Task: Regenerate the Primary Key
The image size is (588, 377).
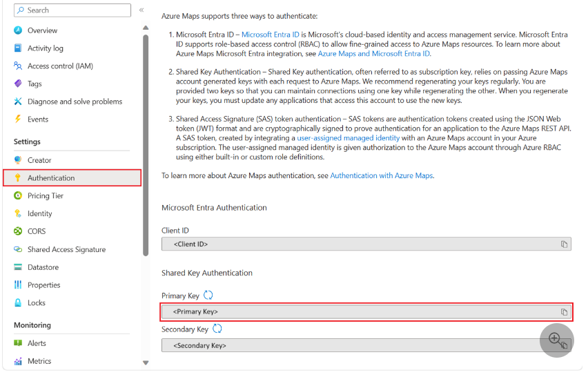Action: [208, 296]
